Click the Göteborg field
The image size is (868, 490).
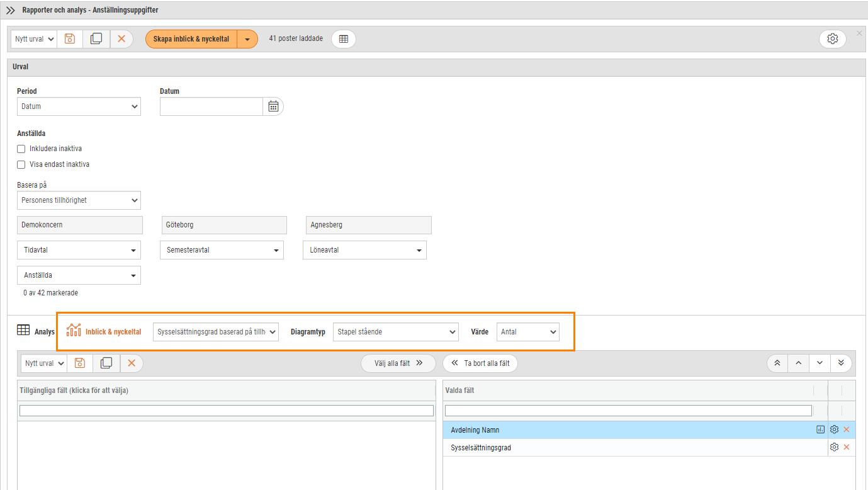coord(224,225)
